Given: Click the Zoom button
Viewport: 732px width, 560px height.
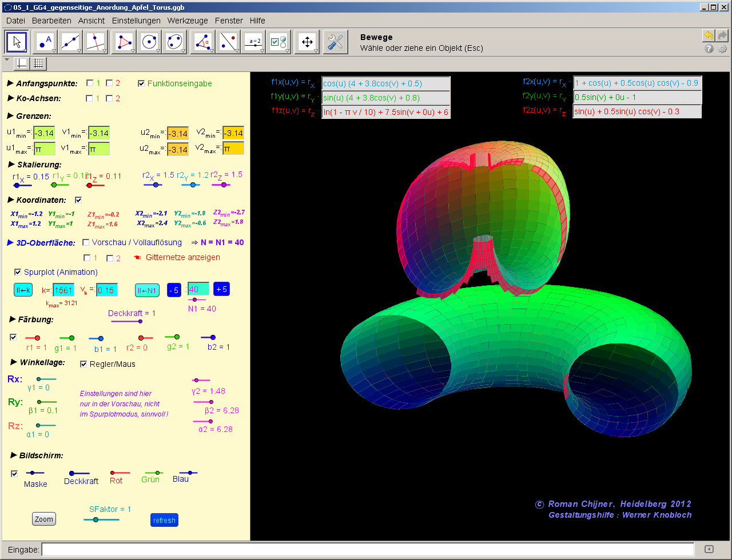Looking at the screenshot, I should click(44, 519).
